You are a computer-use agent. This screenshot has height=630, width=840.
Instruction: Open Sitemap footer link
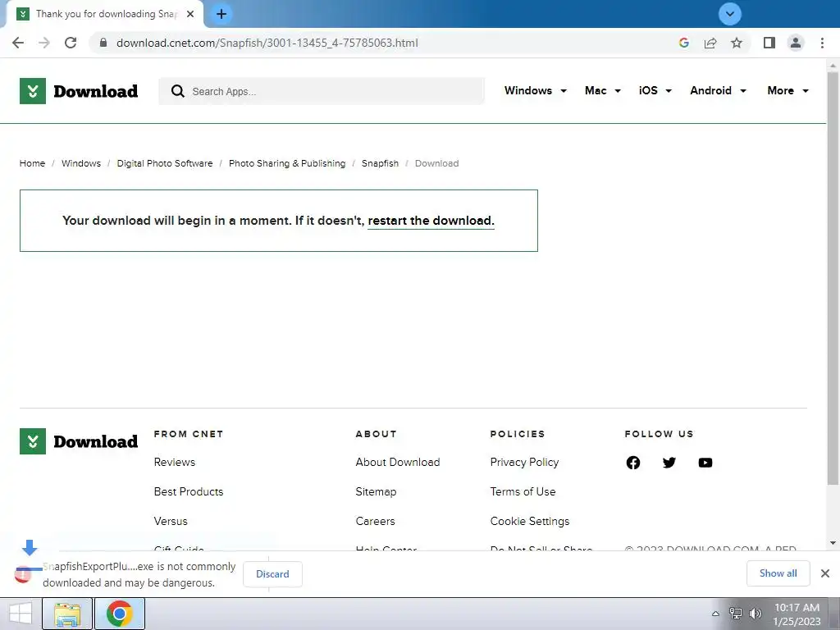pyautogui.click(x=376, y=491)
